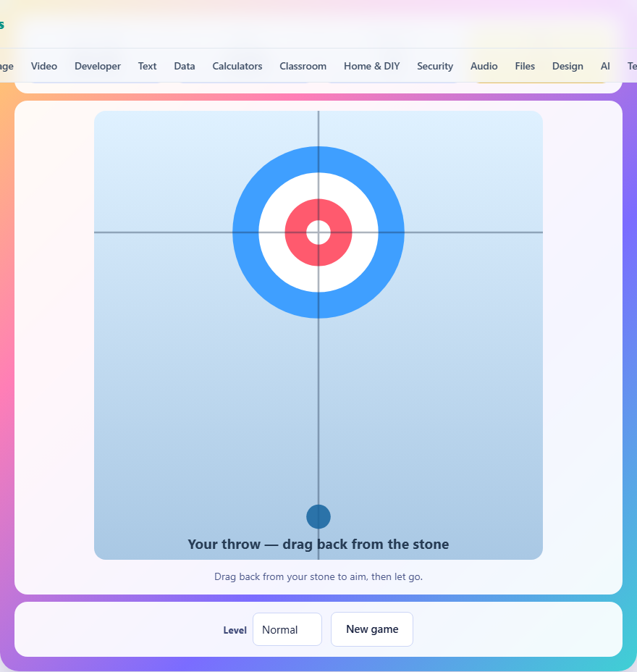Switch to the Classroom category
Screen dimensions: 637x672
coord(303,66)
